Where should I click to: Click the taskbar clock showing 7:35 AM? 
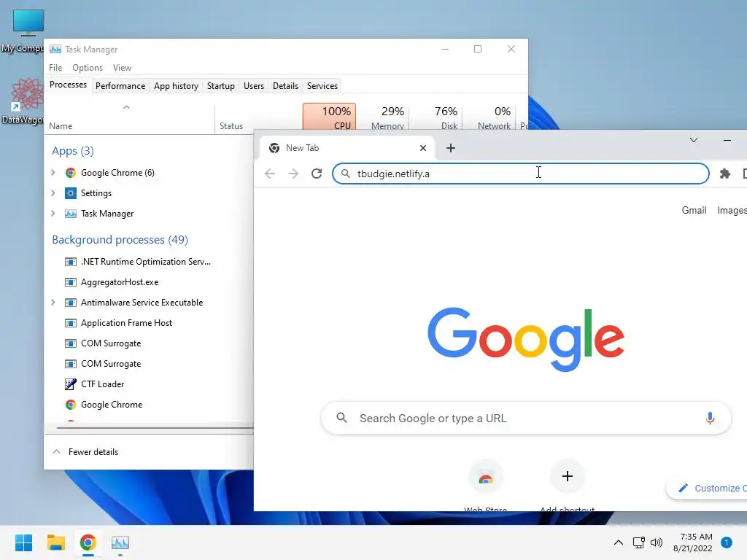[693, 542]
